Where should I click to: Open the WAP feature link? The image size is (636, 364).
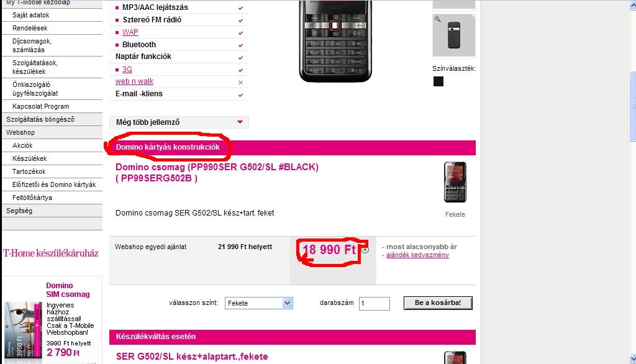[x=130, y=32]
